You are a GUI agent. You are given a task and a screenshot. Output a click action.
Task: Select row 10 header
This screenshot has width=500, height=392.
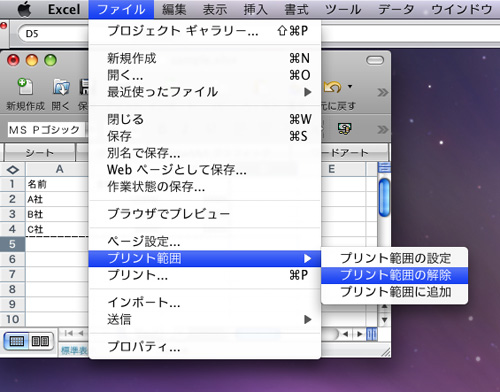click(12, 319)
